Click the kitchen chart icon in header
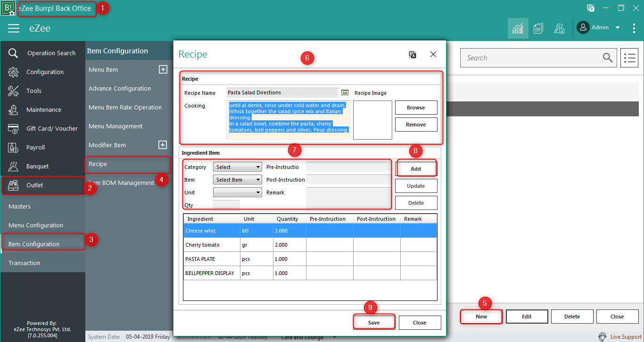Image resolution: width=644 pixels, height=342 pixels. click(559, 28)
